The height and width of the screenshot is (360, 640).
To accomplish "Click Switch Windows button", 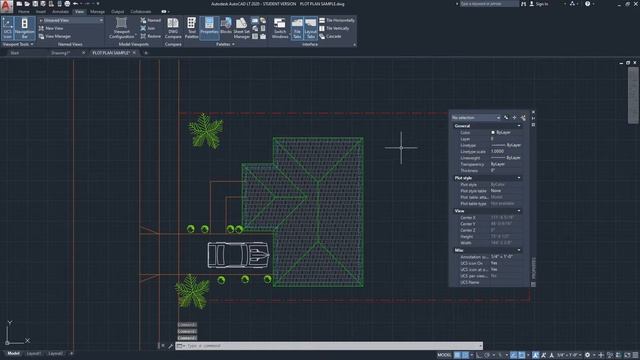I will point(280,28).
